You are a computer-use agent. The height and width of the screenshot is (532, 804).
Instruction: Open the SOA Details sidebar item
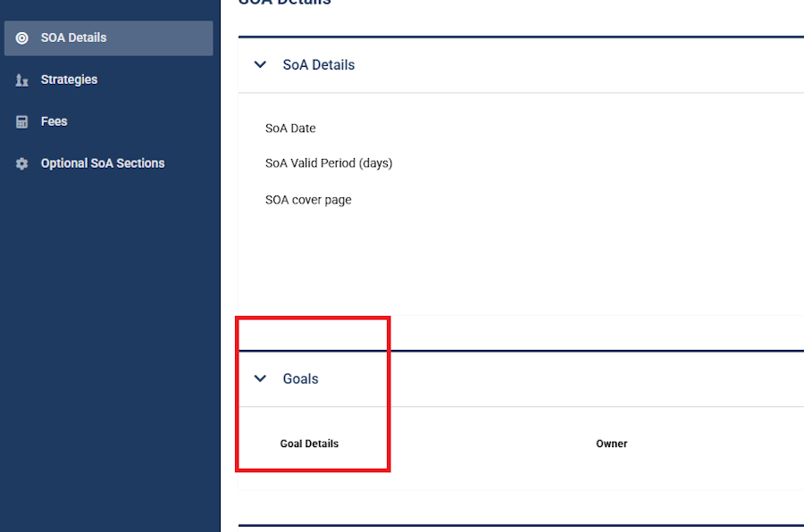point(109,37)
